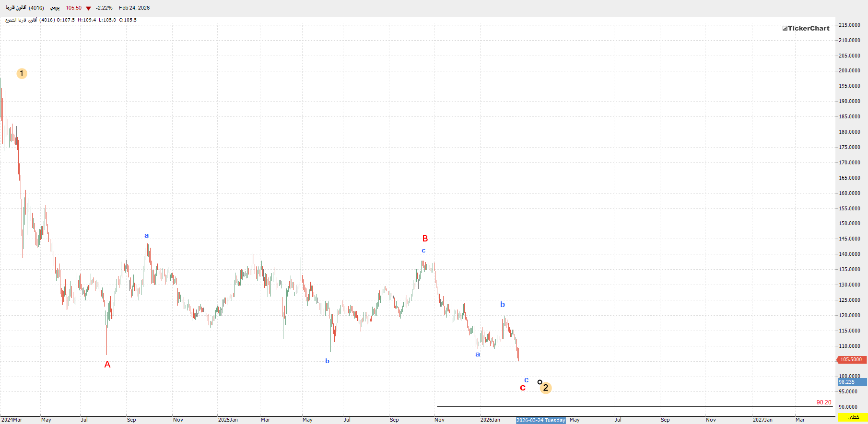
Task: Toggle the yellow خطي scale button
Action: click(853, 417)
